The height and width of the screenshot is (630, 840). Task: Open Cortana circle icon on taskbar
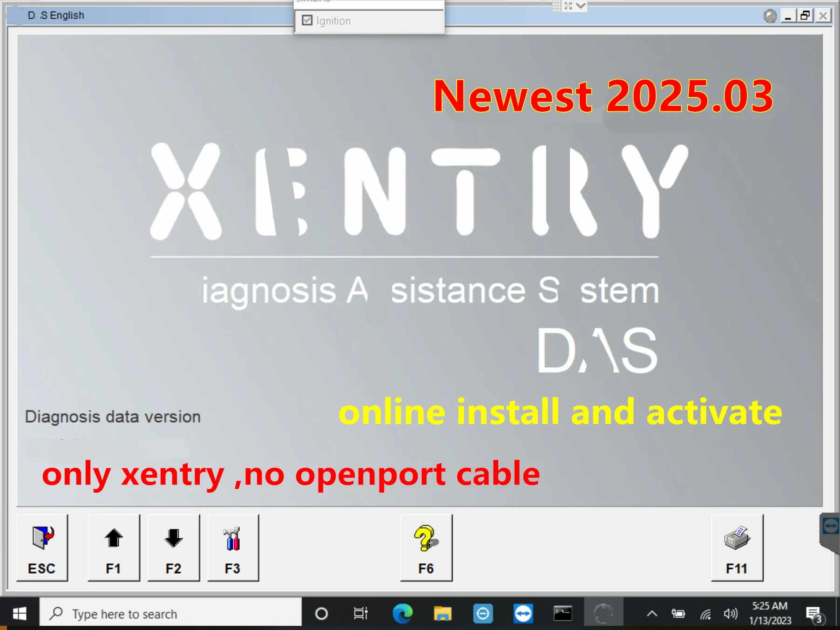pyautogui.click(x=321, y=614)
